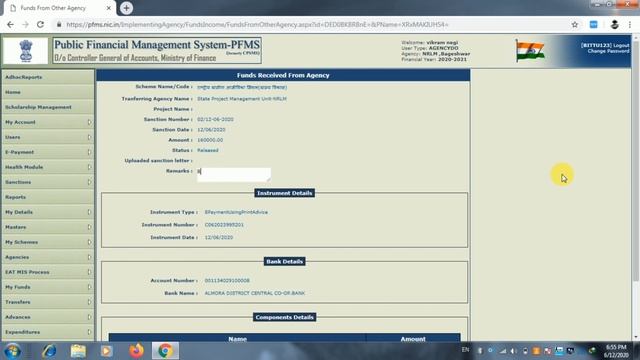This screenshot has width=640, height=360.
Task: Expand the Health Module menu arrow
Action: 89,167
